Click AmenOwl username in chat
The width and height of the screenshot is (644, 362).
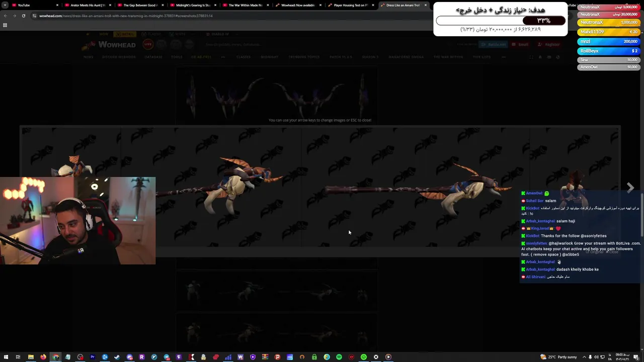click(x=534, y=193)
